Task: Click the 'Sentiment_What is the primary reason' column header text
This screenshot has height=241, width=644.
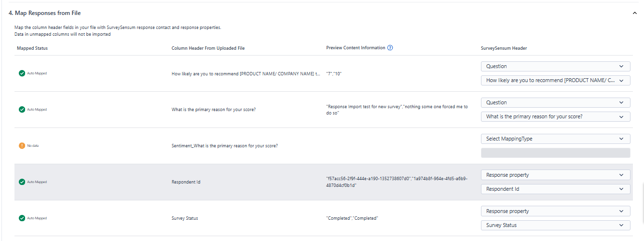Action: coord(224,146)
